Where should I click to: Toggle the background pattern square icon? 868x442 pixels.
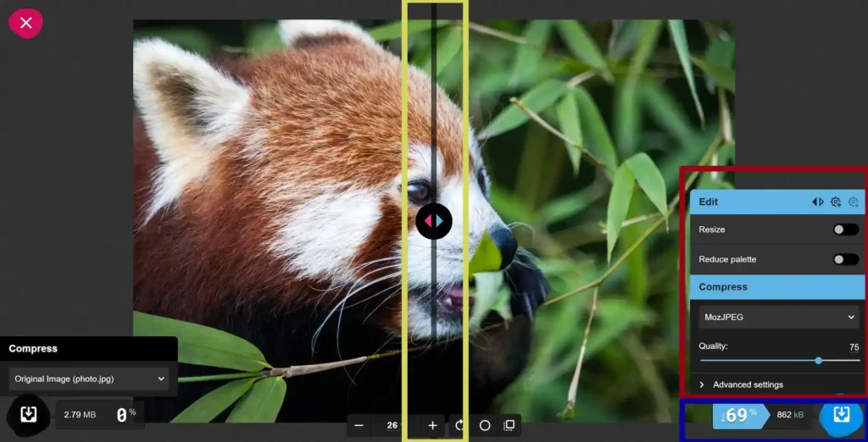(x=509, y=425)
